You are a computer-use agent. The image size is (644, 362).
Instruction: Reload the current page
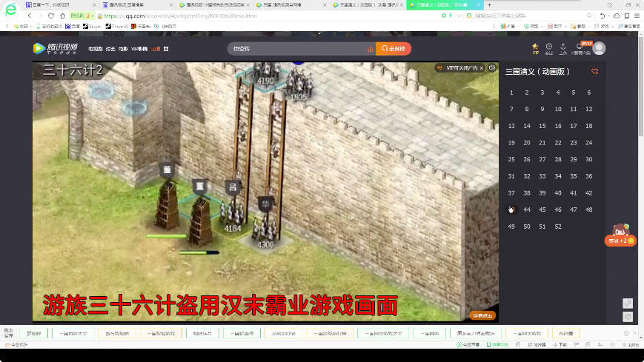pos(51,16)
